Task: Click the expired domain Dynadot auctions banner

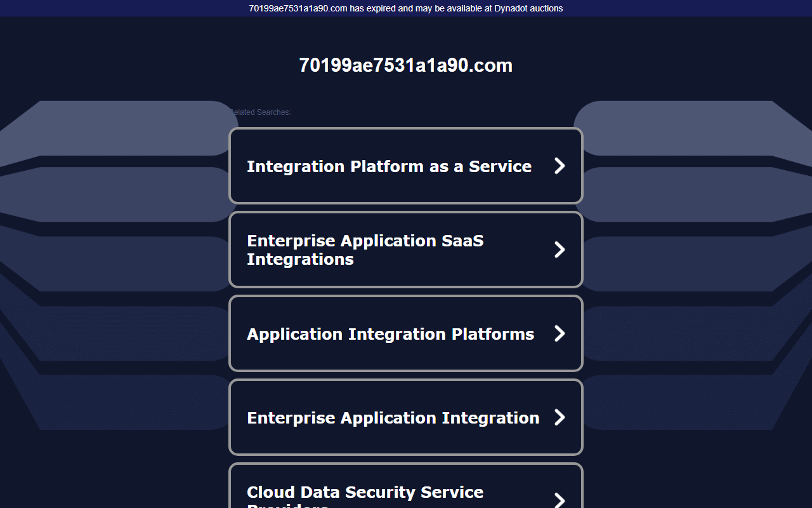Action: coord(406,8)
